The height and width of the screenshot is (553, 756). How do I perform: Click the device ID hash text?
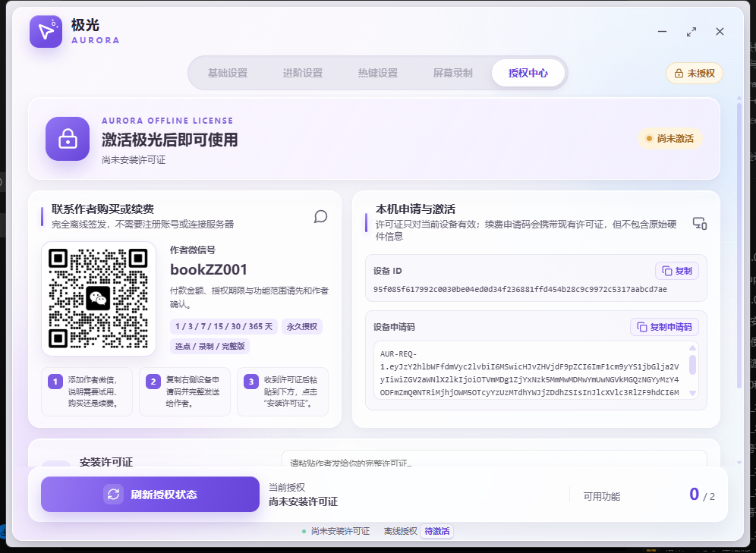pos(520,290)
